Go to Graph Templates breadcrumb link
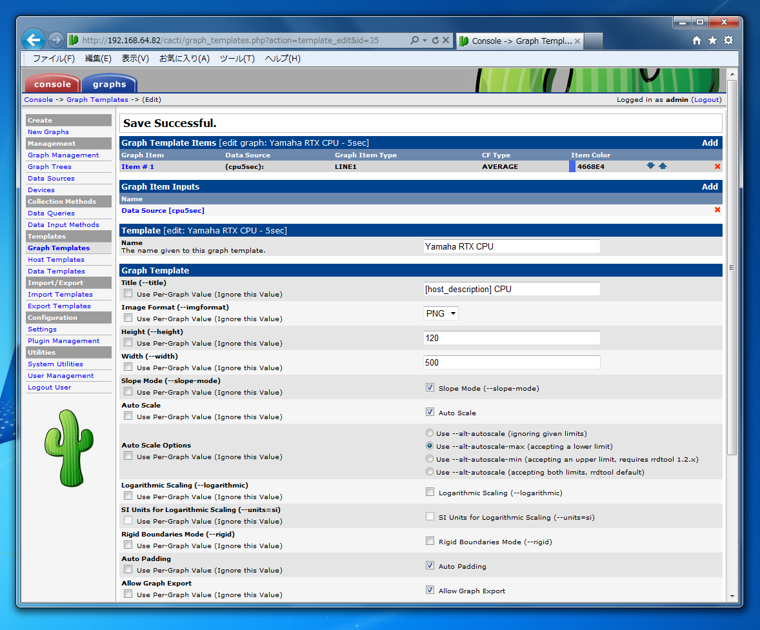 coord(97,99)
